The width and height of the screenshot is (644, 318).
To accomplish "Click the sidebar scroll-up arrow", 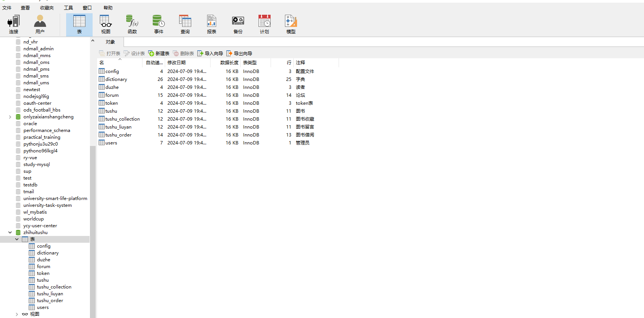I will 93,40.
